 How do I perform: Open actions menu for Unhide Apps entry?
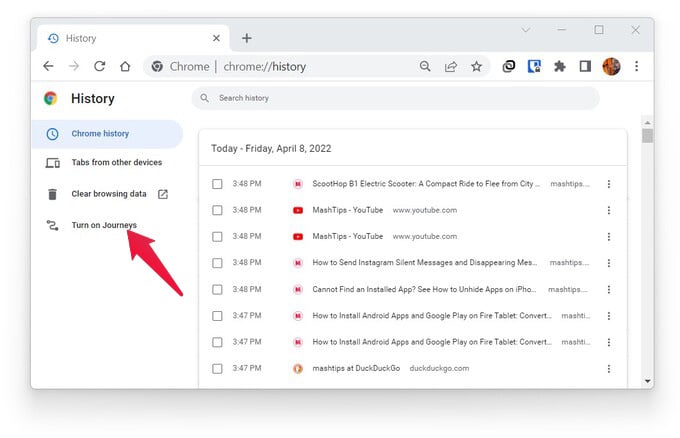(x=609, y=290)
